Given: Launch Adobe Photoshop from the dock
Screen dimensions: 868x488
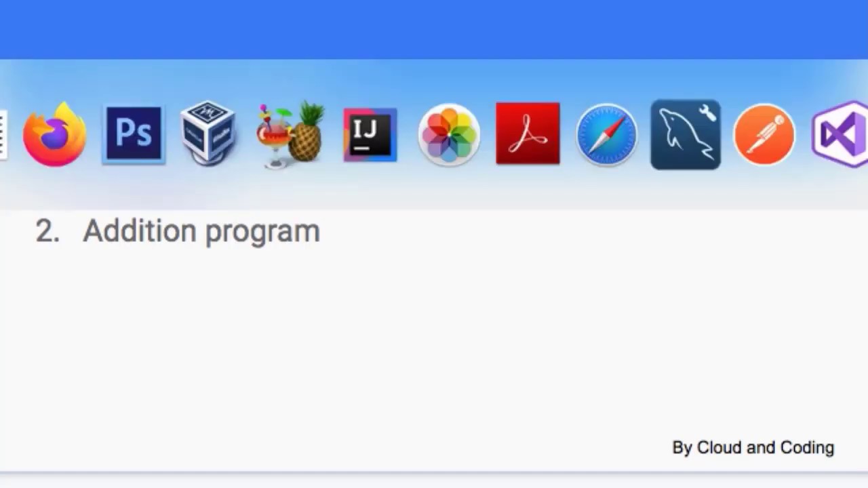Looking at the screenshot, I should [134, 134].
